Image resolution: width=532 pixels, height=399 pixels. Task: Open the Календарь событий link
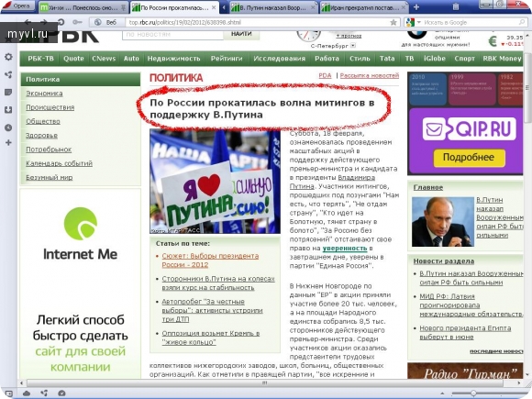coord(59,163)
